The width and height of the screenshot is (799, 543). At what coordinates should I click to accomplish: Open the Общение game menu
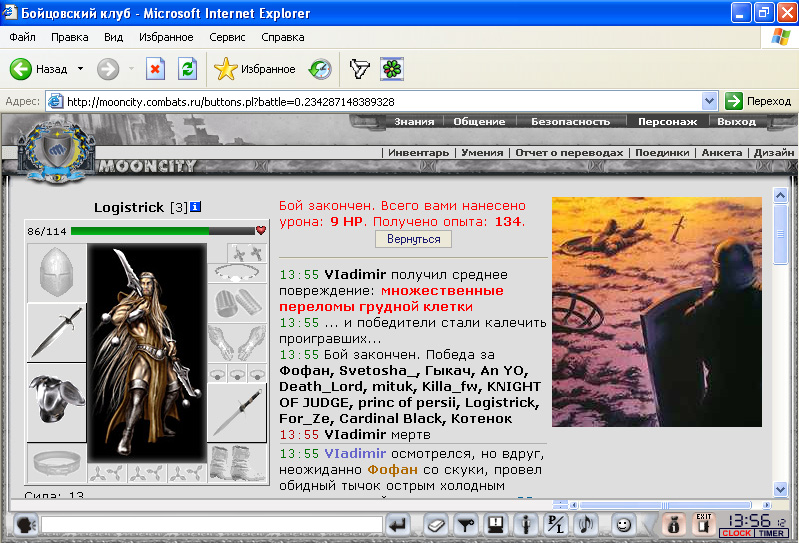[x=479, y=121]
